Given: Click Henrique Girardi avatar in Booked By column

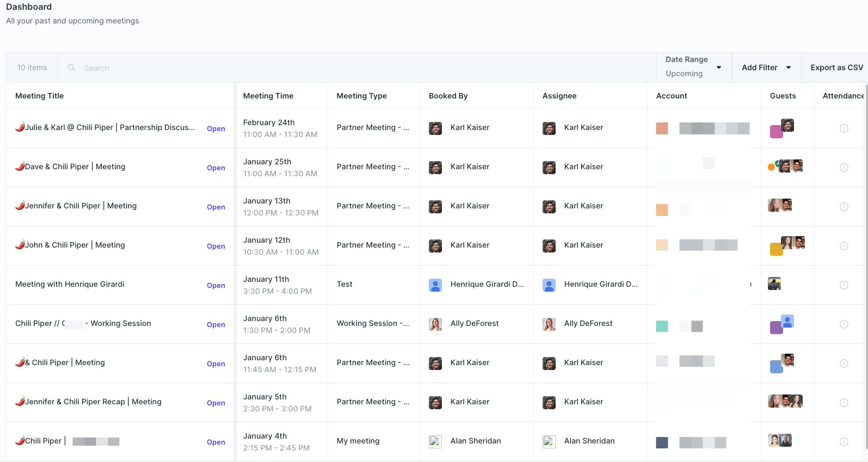Looking at the screenshot, I should tap(435, 285).
